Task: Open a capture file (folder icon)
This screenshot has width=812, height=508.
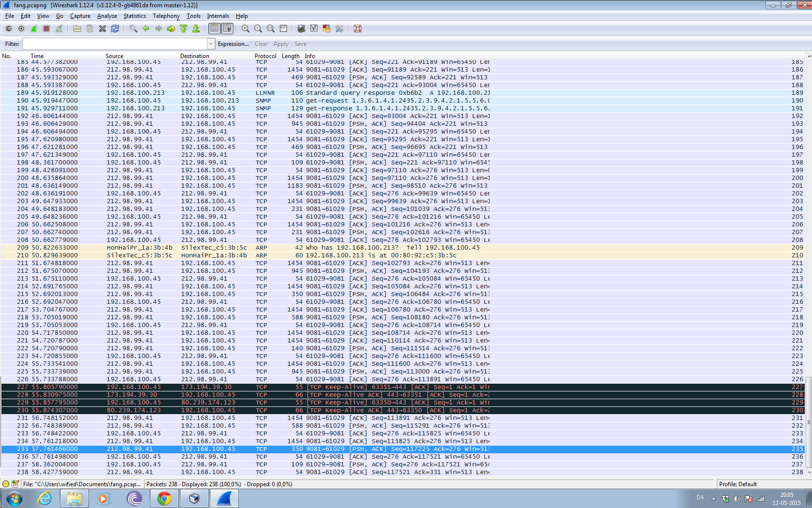Action: [x=77, y=29]
